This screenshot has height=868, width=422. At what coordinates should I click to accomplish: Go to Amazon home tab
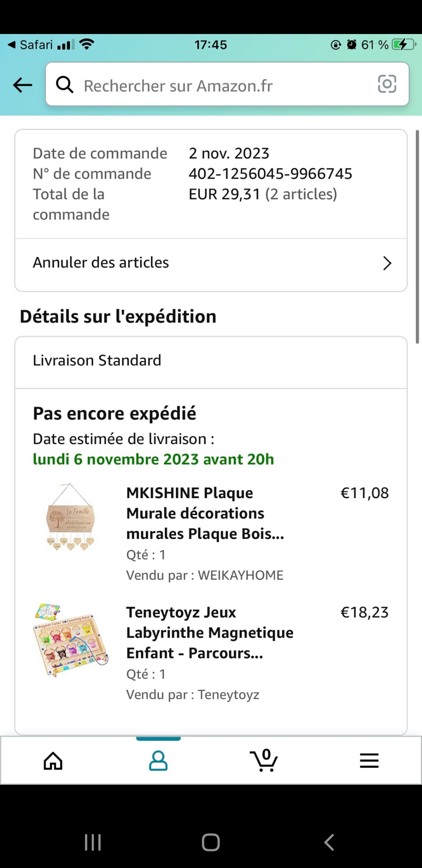(x=53, y=761)
